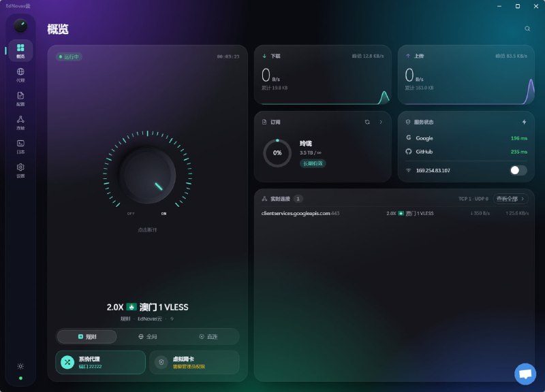
Task: Click the GitHub icon in 服务状态 card
Action: tap(408, 151)
